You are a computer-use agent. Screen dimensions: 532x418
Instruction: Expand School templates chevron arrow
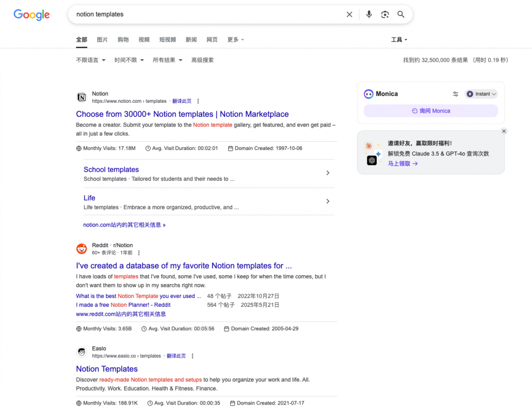[x=328, y=173]
